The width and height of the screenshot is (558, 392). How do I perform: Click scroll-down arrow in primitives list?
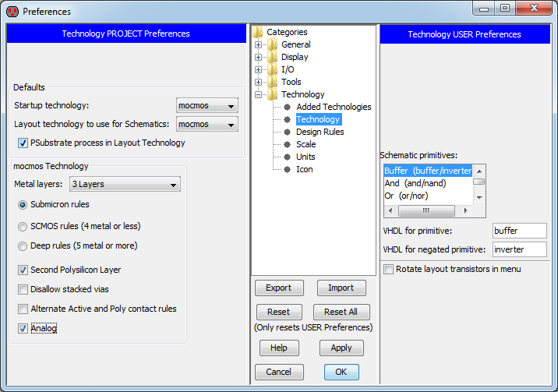pos(479,197)
